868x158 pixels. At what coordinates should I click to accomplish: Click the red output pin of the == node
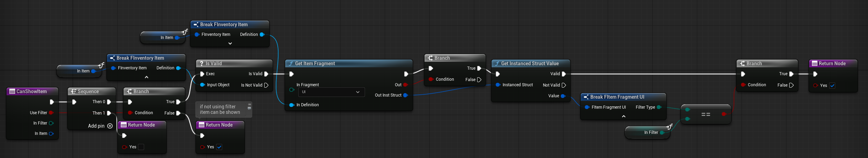[x=724, y=114]
